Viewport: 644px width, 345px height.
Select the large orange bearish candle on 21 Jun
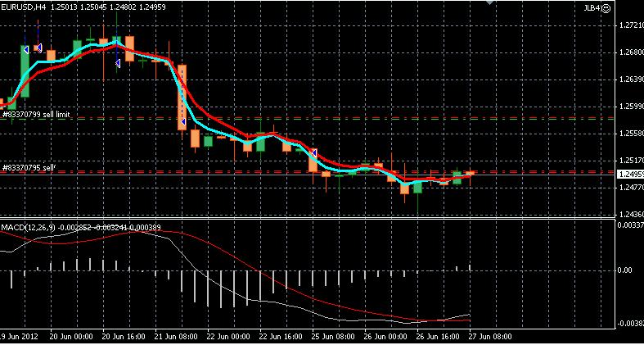tap(182, 97)
